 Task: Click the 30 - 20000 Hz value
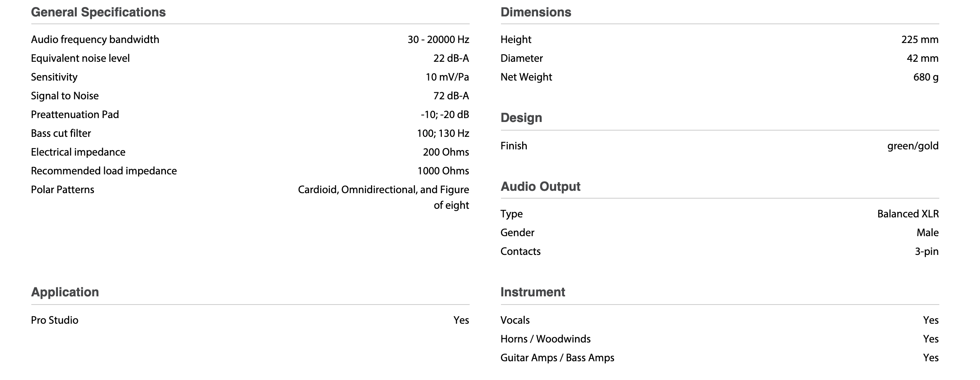pyautogui.click(x=438, y=39)
